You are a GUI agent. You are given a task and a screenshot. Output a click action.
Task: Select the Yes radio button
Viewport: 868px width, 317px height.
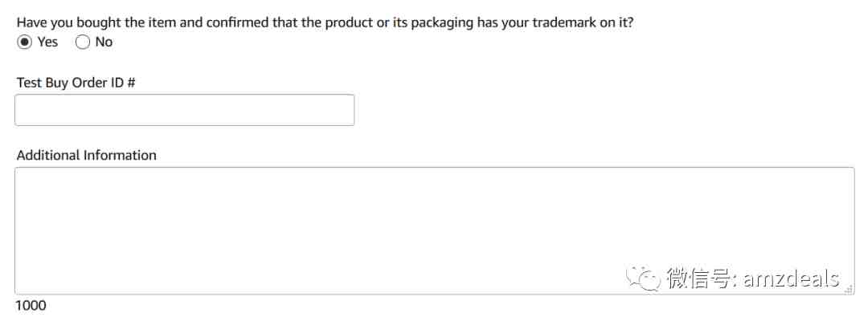(x=24, y=42)
